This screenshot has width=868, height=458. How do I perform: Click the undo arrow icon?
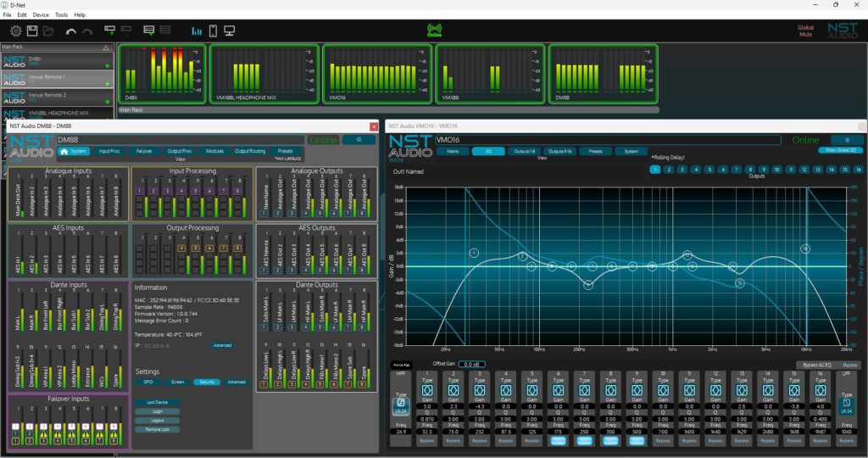71,31
